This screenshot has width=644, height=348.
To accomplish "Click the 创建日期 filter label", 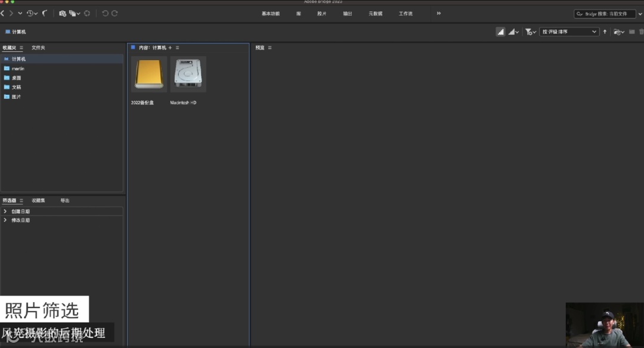I will [20, 212].
